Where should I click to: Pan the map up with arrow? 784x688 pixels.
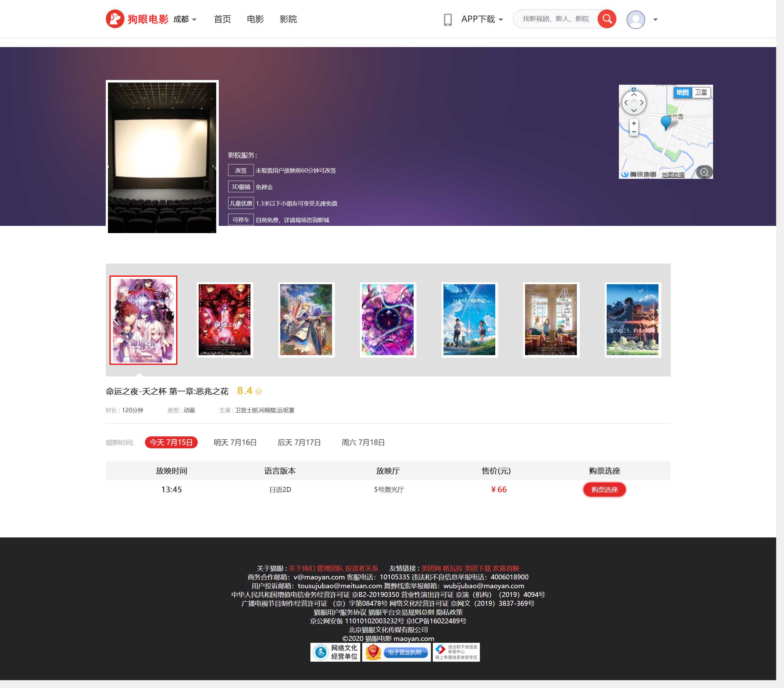pos(634,95)
